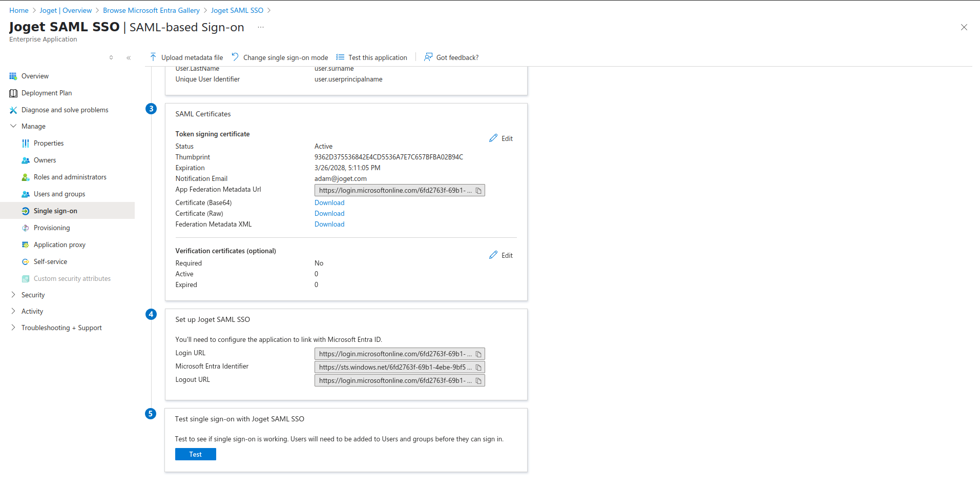Click the Overview icon in sidebar
980x488 pixels.
tap(13, 76)
